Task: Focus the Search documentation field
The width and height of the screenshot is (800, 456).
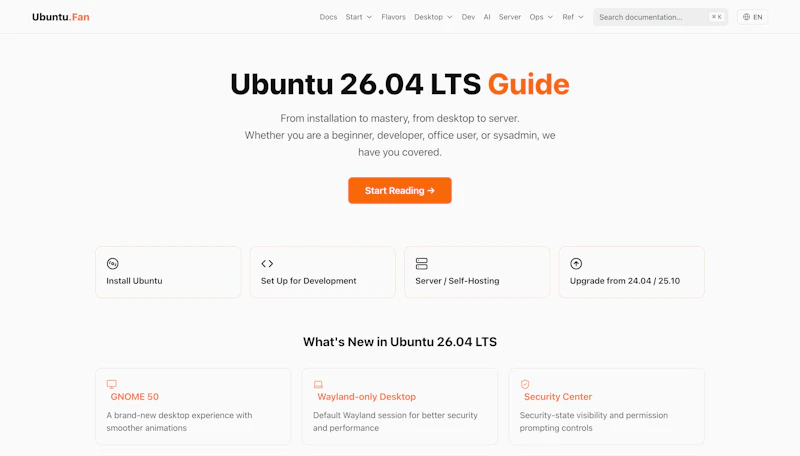Action: (660, 17)
